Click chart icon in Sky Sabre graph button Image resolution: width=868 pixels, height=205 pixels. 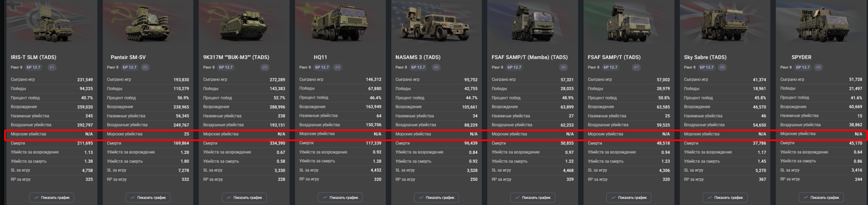coord(710,197)
